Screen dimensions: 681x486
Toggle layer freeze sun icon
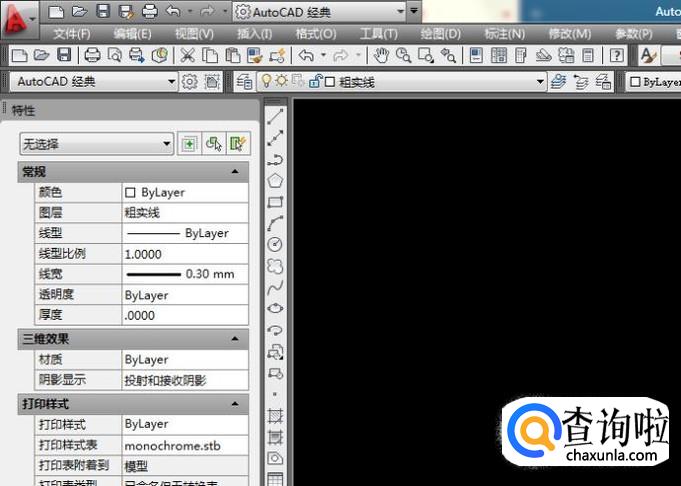pyautogui.click(x=282, y=81)
